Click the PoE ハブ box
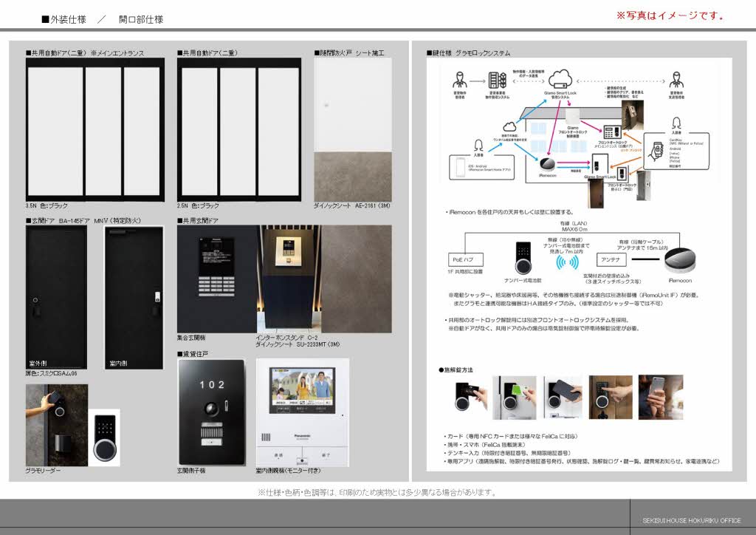Image resolution: width=756 pixels, height=535 pixels. coord(470,260)
